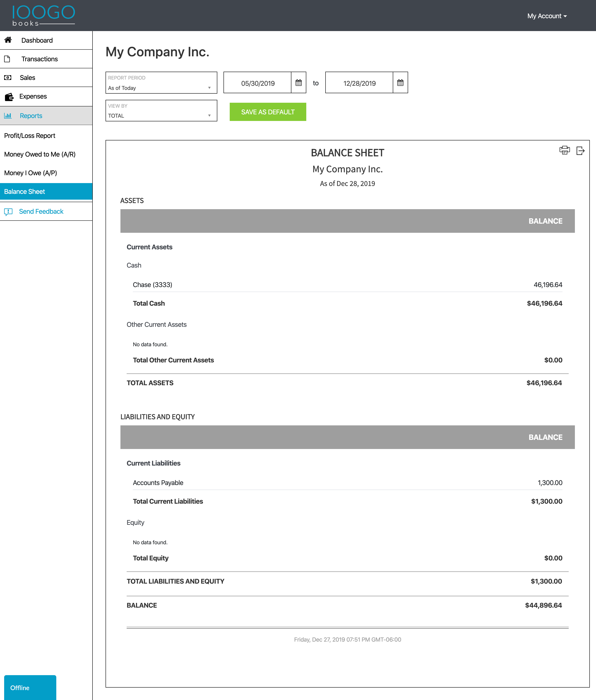Open the Expenses menu item
This screenshot has height=700, width=596.
[x=46, y=96]
